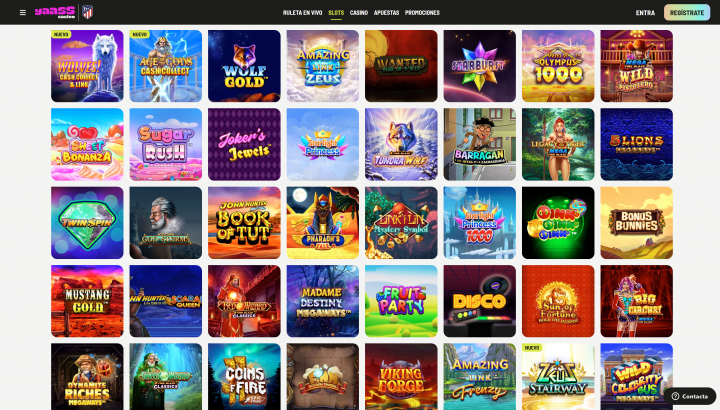The height and width of the screenshot is (410, 720).
Task: Open the Twin Spin slot thumbnail
Action: tap(87, 223)
